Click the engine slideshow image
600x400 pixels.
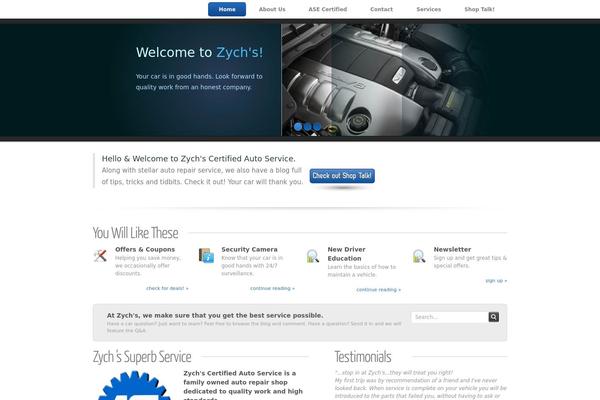383,80
